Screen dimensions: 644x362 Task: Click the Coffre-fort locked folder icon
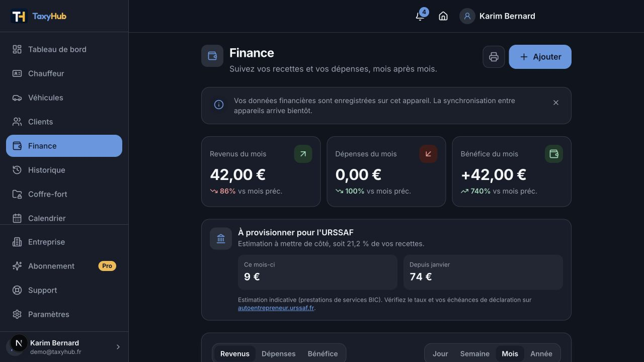pyautogui.click(x=17, y=194)
